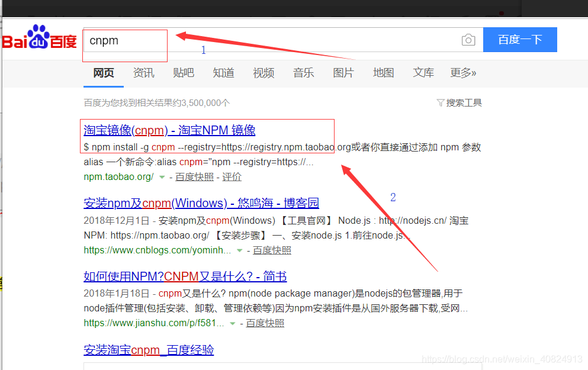Click the jianshu.com/p/f581... URL
Viewport: 588px width, 370px height.
click(x=154, y=323)
